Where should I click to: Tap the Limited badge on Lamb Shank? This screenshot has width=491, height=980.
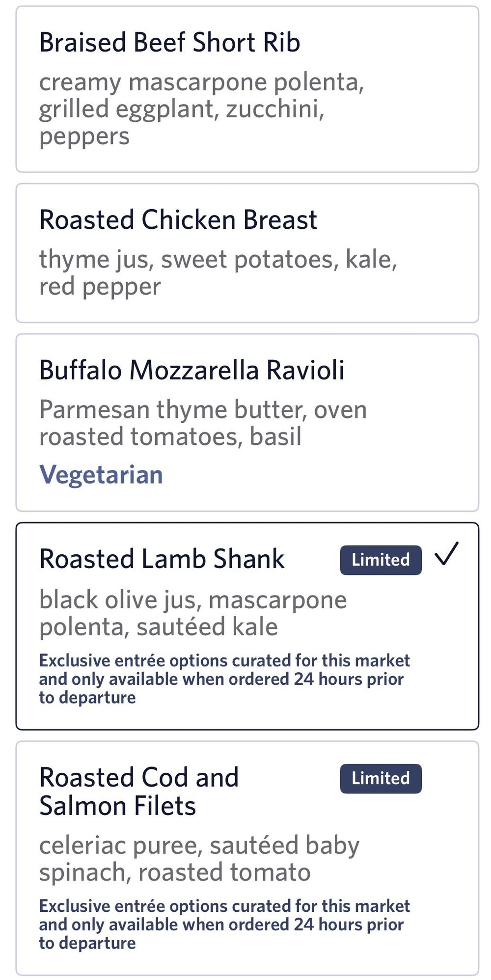coord(381,560)
